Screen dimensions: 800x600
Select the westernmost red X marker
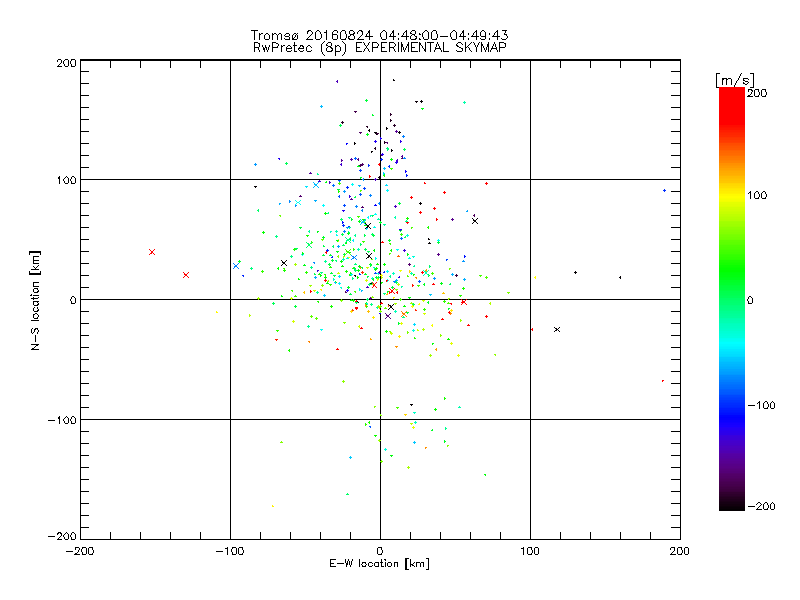coord(152,252)
